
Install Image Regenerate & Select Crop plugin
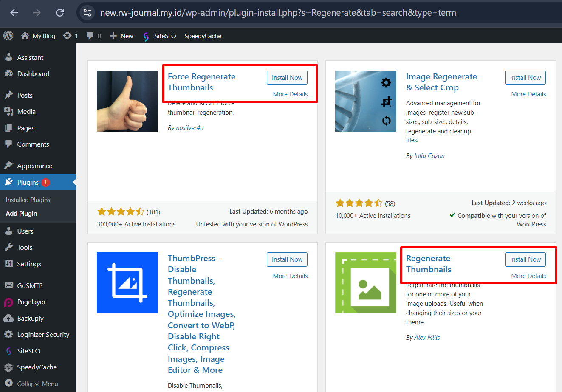coord(525,78)
